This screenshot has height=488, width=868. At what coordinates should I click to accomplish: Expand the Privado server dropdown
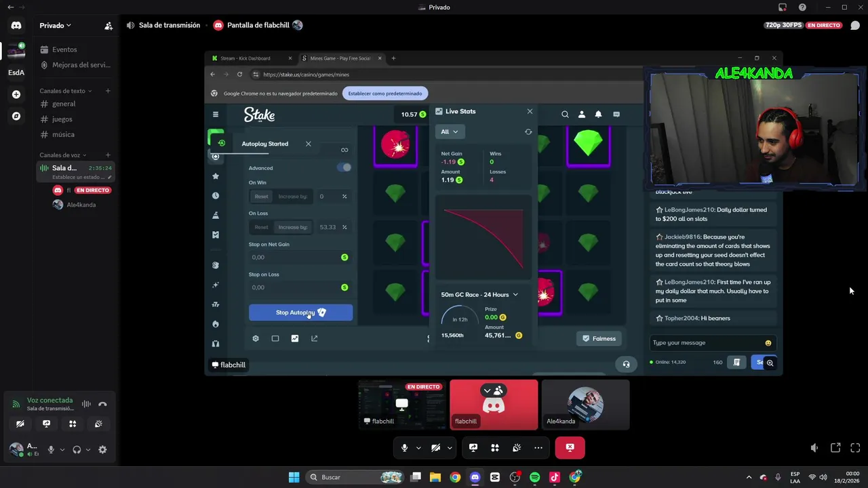[x=55, y=26]
